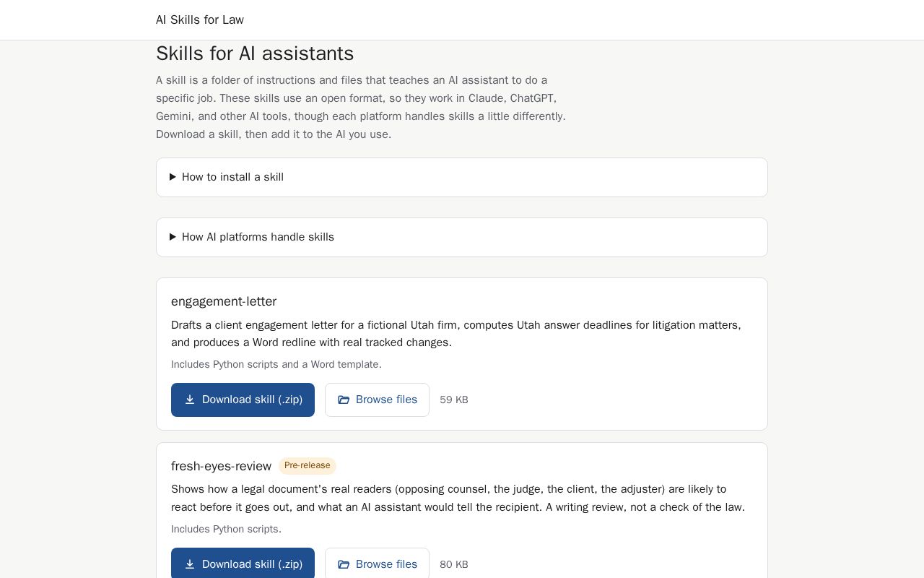924x578 pixels.
Task: Click the open-folder icon for fresh-eyes-review
Action: tap(344, 564)
